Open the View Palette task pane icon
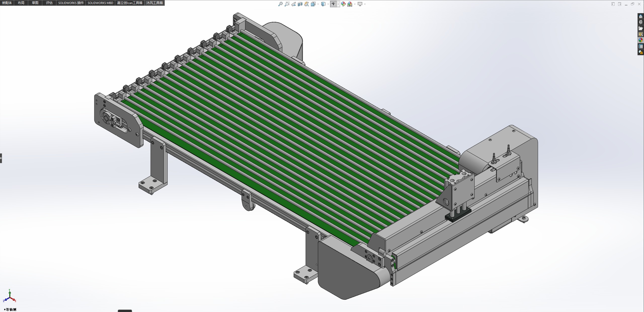Screen dimensions: 644x312 [640, 34]
